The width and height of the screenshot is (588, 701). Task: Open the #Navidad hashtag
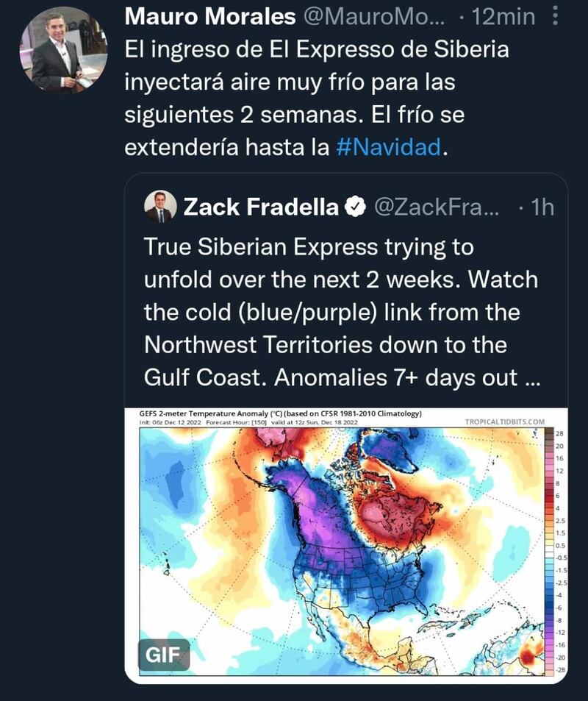(x=389, y=147)
